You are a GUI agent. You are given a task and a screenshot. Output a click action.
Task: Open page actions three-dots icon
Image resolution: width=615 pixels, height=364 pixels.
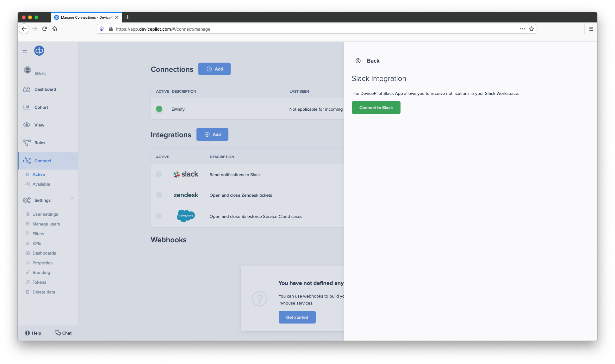(523, 29)
